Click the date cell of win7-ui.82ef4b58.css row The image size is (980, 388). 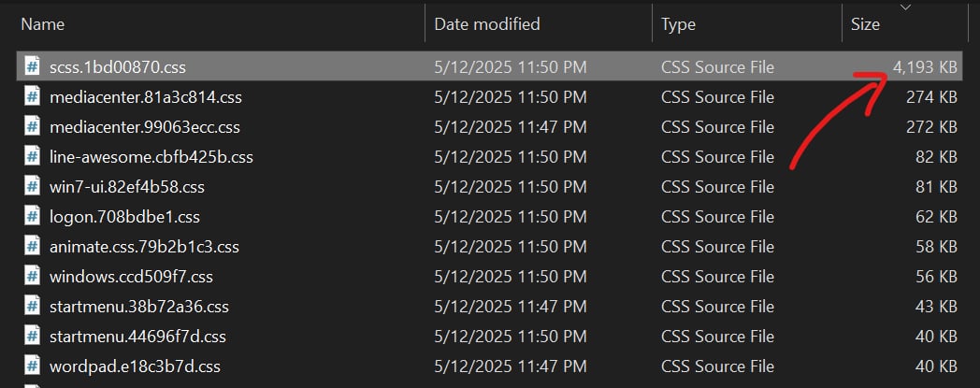point(511,187)
